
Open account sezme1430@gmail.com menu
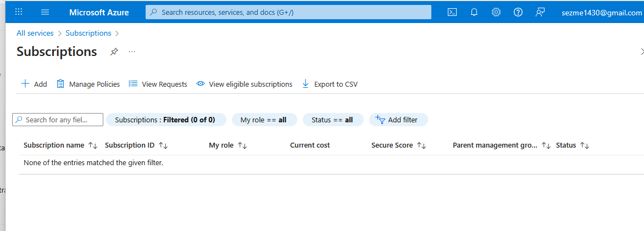602,13
